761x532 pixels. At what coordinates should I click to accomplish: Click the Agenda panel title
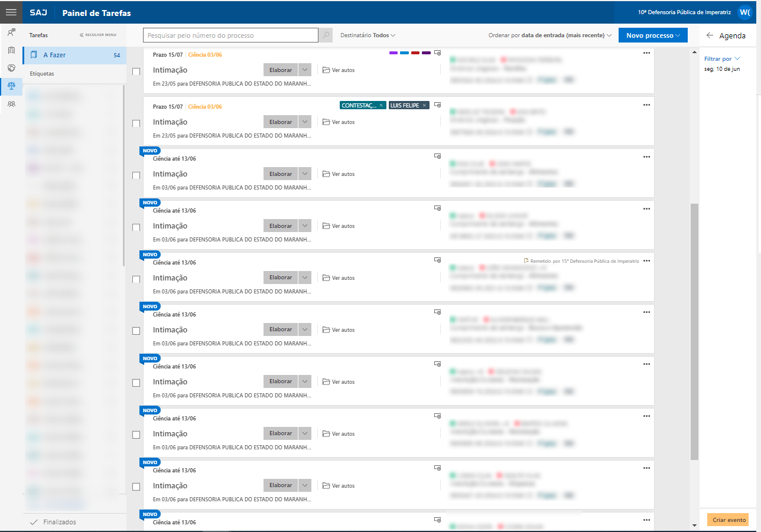[x=732, y=35]
